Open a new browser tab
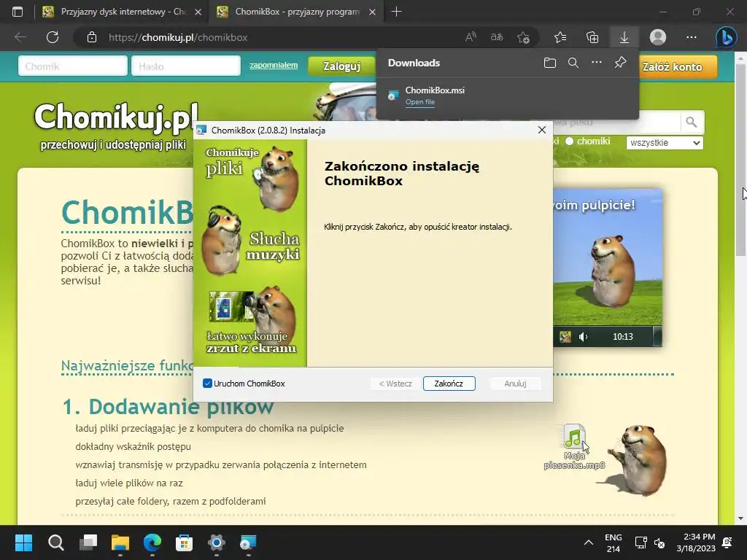 pos(396,12)
